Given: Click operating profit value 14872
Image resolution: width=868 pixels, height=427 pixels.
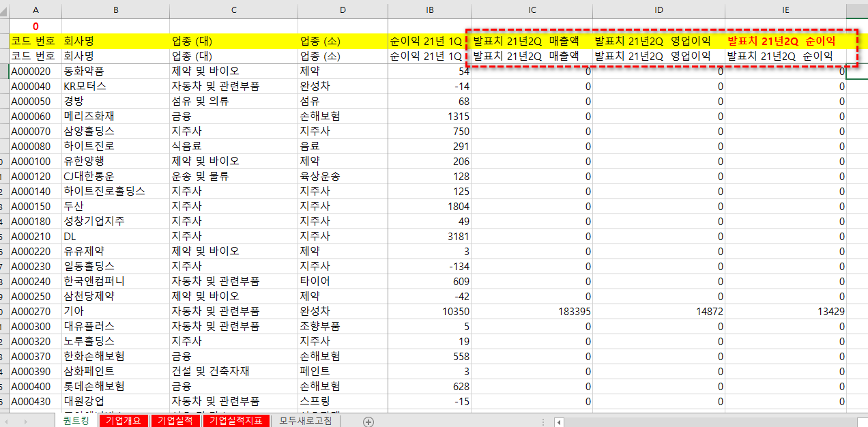Looking at the screenshot, I should tap(659, 311).
